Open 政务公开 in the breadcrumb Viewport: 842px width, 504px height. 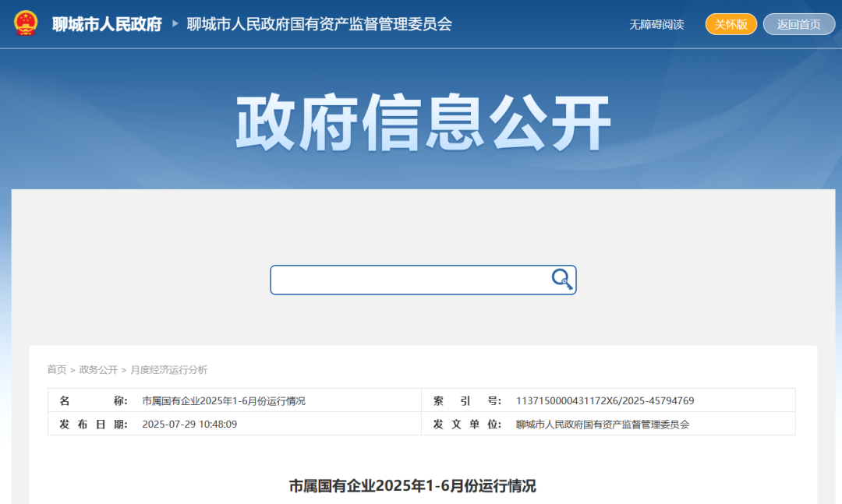(x=98, y=369)
